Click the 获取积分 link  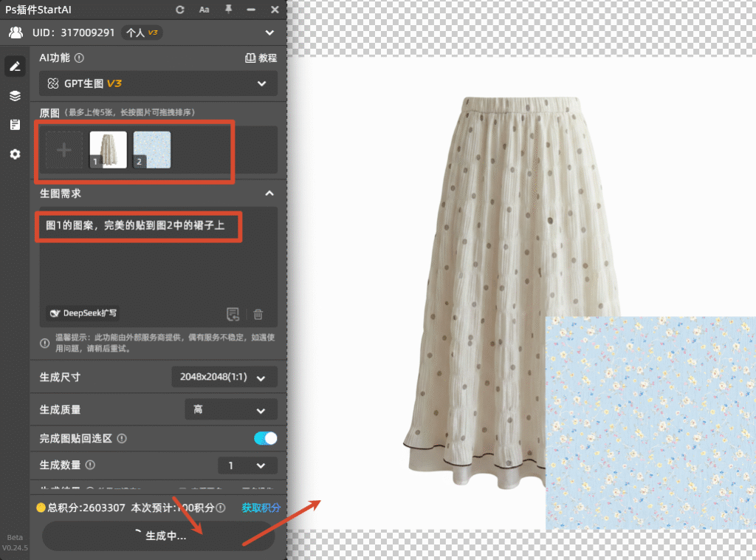pyautogui.click(x=261, y=508)
